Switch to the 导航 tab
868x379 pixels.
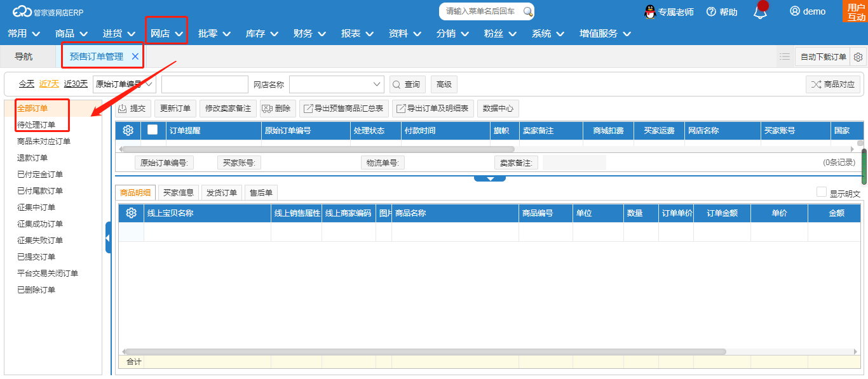(x=24, y=57)
